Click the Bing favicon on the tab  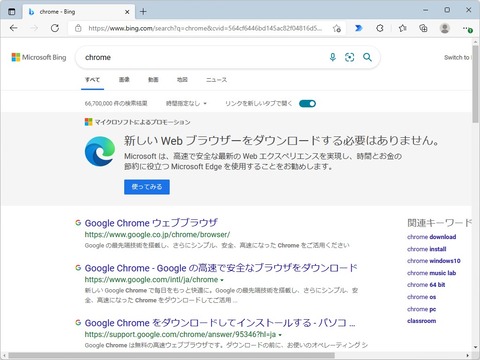pyautogui.click(x=31, y=12)
